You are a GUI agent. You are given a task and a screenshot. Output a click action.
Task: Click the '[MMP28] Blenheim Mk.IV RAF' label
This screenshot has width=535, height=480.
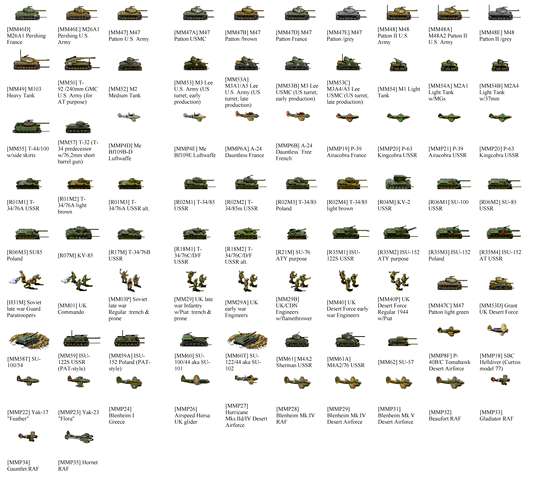tap(295, 415)
